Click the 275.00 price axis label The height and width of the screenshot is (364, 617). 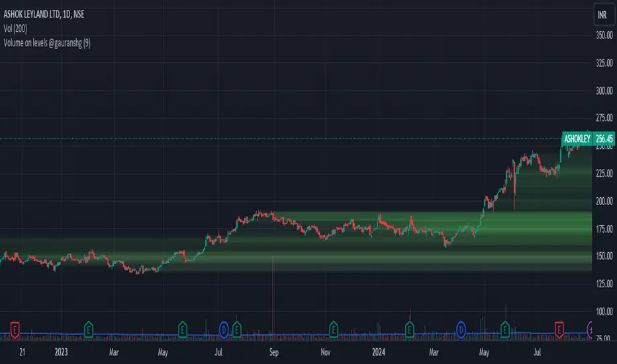[x=604, y=118]
